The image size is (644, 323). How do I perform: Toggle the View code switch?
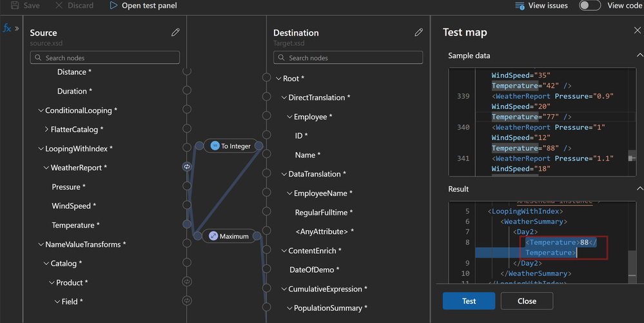coord(590,5)
